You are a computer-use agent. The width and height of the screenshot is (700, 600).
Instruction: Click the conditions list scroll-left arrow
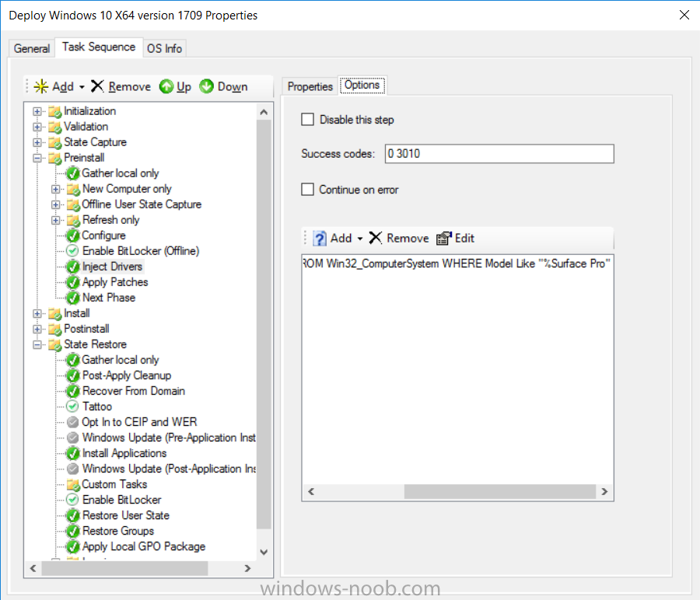coord(311,492)
